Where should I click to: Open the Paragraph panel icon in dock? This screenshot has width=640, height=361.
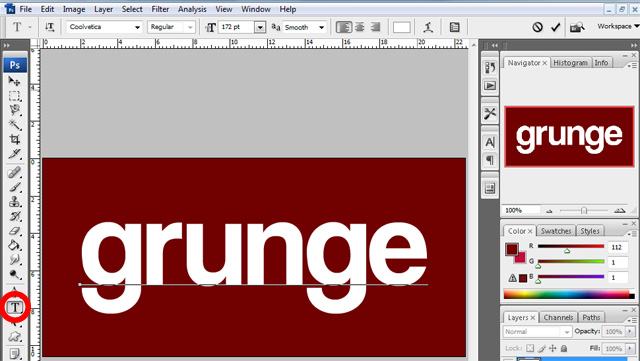pos(490,160)
